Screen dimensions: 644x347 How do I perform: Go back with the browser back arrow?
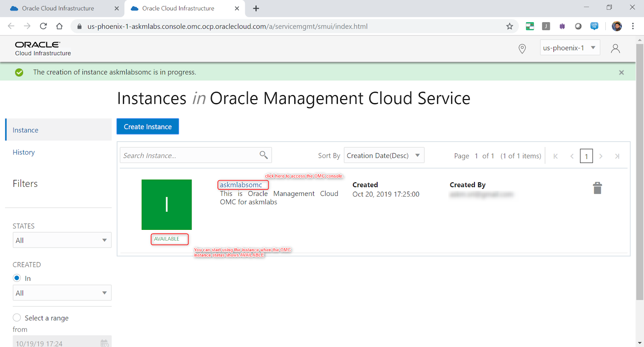[x=11, y=26]
